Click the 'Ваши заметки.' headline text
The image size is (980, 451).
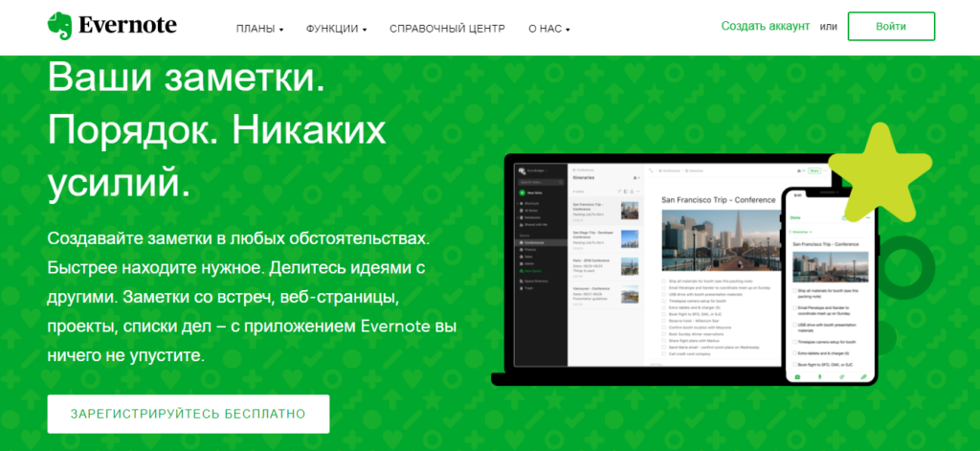tap(187, 78)
